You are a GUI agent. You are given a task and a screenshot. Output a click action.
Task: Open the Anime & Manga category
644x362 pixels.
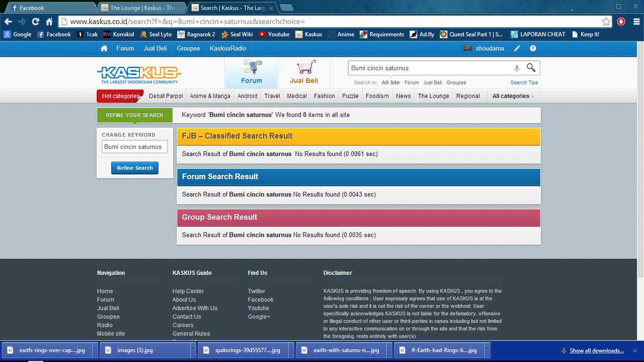(x=210, y=96)
